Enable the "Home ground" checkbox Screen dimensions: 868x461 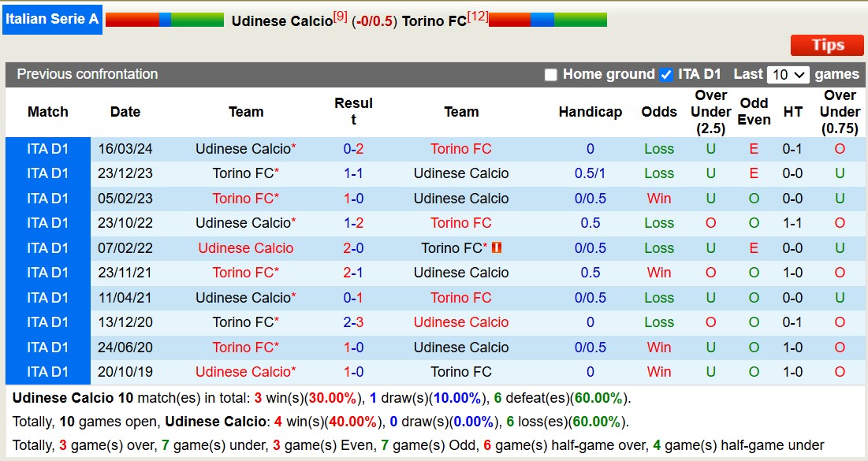(550, 74)
